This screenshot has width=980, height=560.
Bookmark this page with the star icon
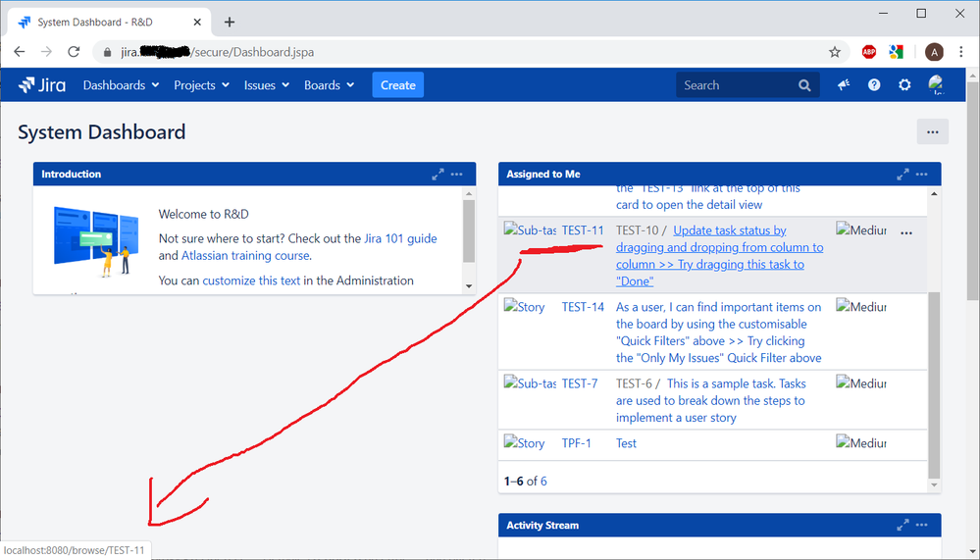835,52
